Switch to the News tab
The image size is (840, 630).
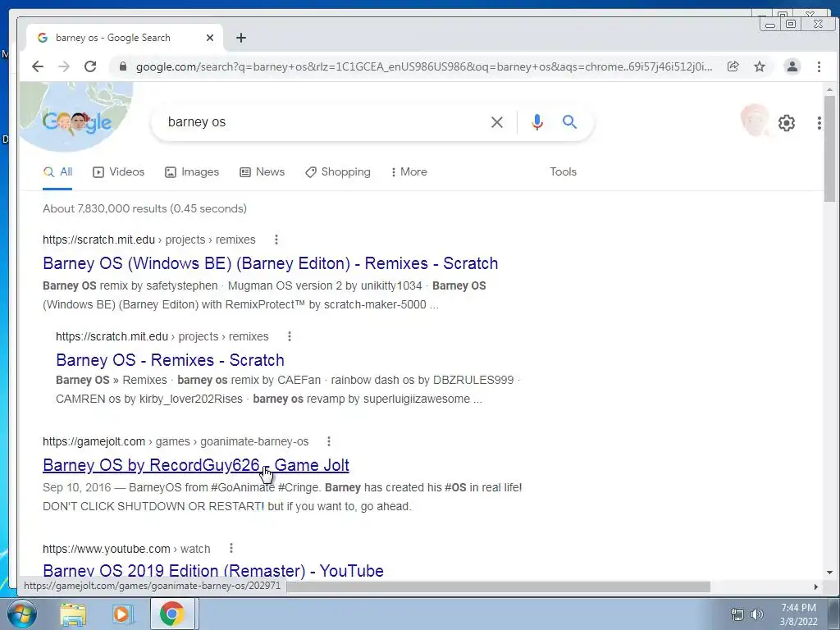pyautogui.click(x=262, y=172)
